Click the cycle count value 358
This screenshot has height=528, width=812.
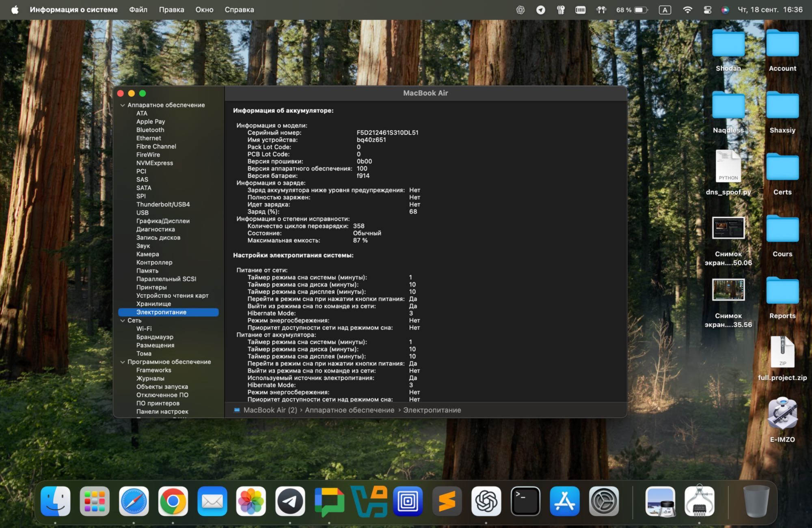click(x=358, y=226)
